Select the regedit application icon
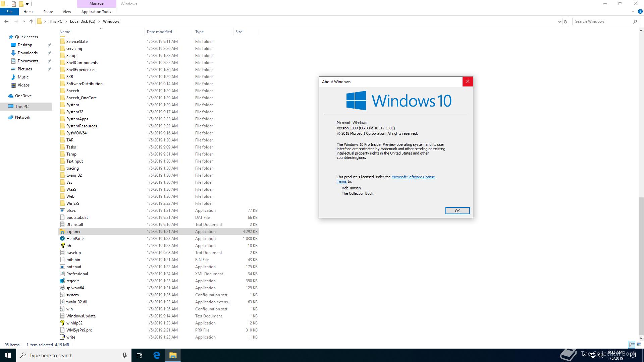Image resolution: width=644 pixels, height=362 pixels. point(62,281)
